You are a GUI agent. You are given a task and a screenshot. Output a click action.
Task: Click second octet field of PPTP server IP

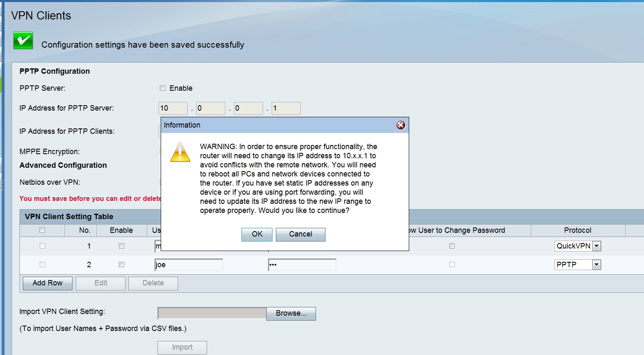pyautogui.click(x=211, y=108)
